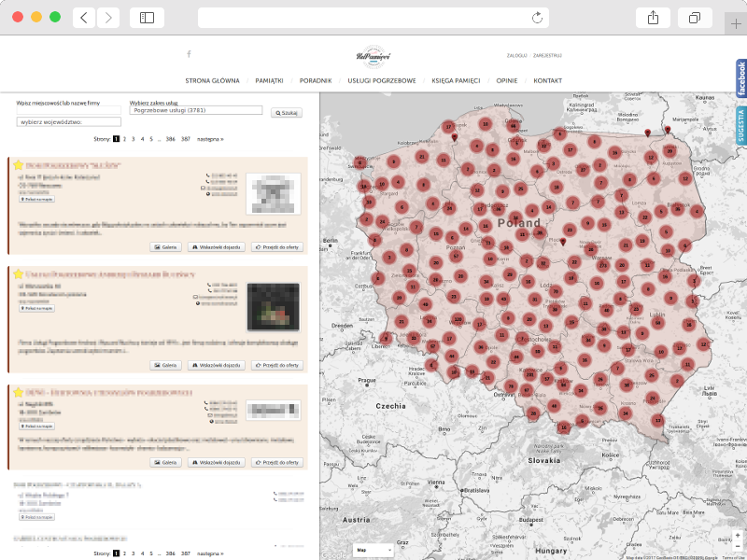
Task: Click the site logo in the header
Action: coord(373,57)
